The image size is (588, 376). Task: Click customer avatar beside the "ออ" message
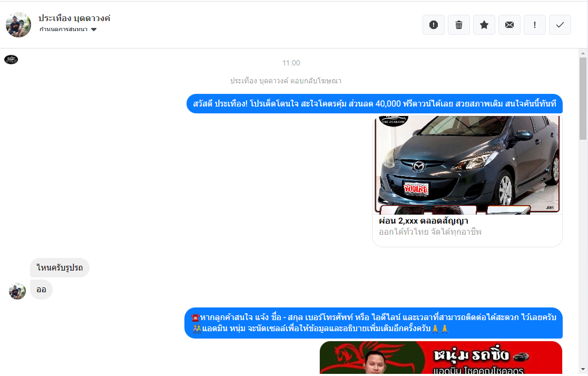coord(17,291)
